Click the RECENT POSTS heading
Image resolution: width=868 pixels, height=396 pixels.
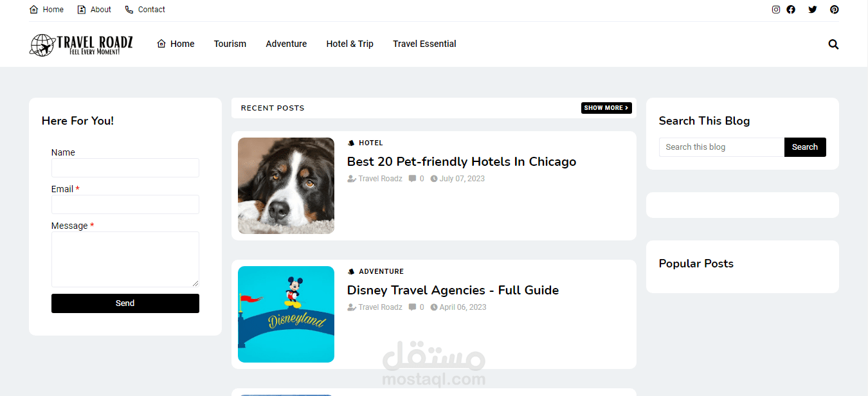[x=273, y=108]
